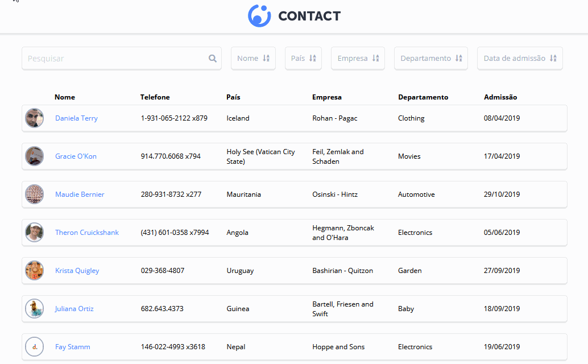
Task: Toggle sorting by País
Action: coord(303,58)
